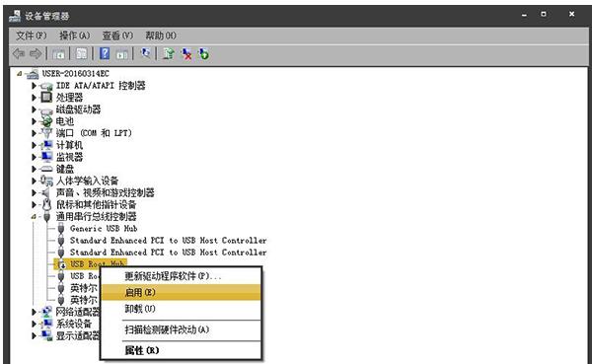This screenshot has height=364, width=592.
Task: Expand the 磁盘驱动器 node
Action: pos(34,109)
